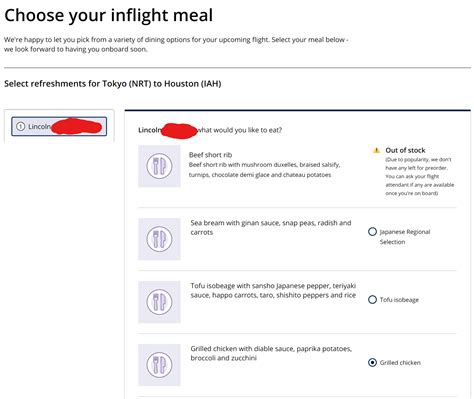Select the Japanese Regional Selection radio button
Viewport: 474px width, 399px height.
(372, 232)
